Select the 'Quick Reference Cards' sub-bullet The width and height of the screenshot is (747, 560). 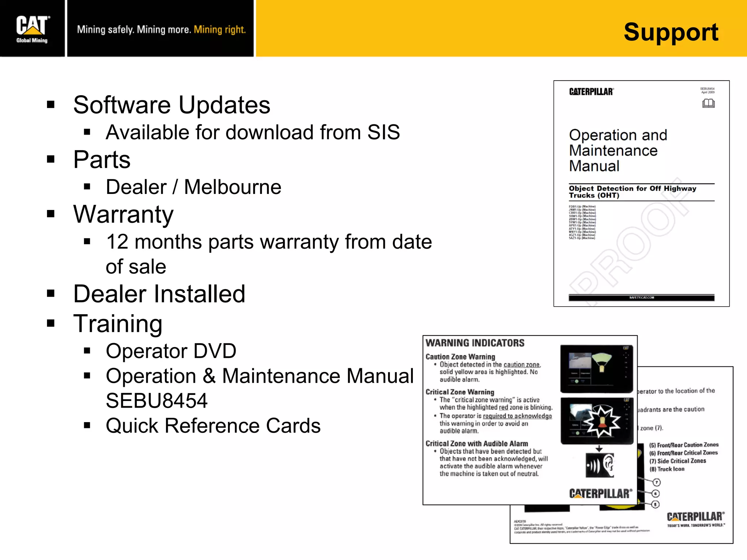pos(213,425)
